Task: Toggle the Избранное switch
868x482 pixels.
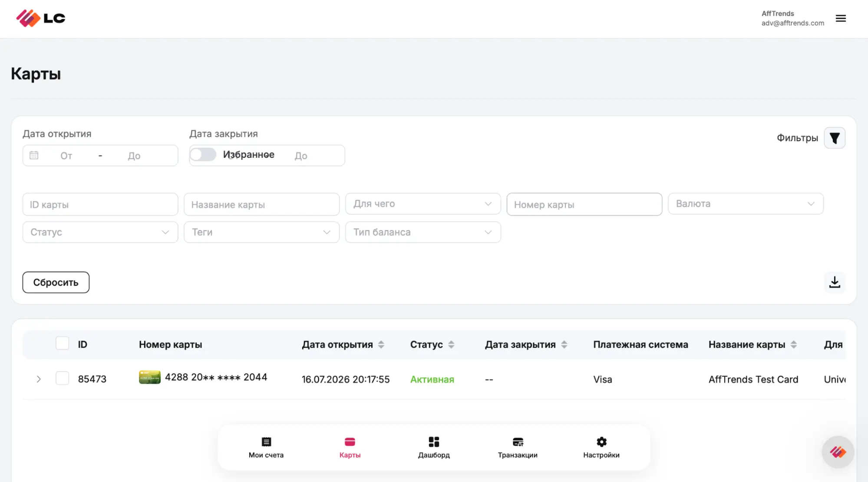Action: [203, 155]
